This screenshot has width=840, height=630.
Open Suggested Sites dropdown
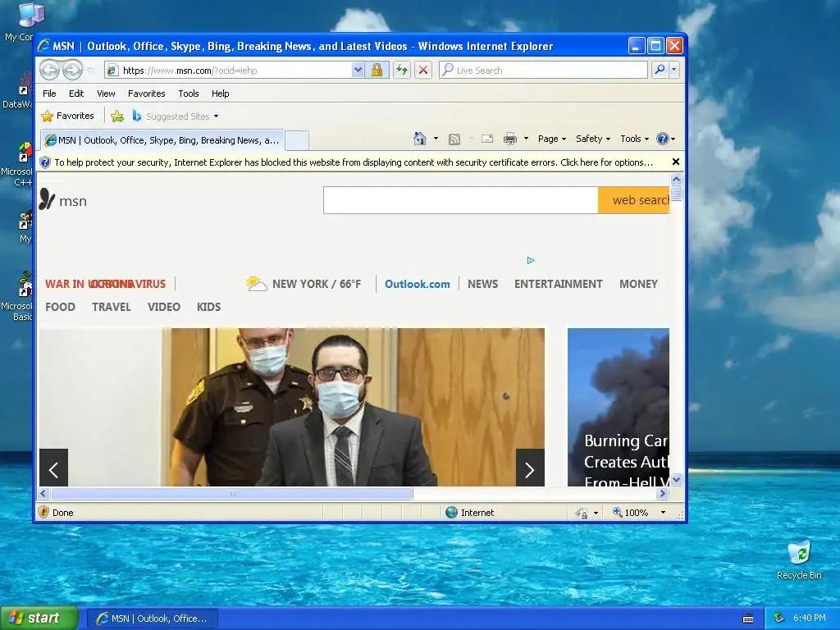176,116
